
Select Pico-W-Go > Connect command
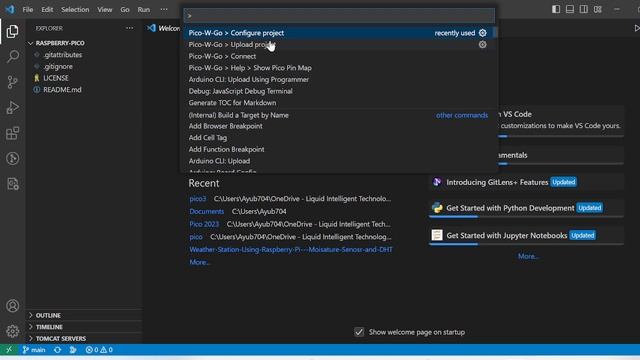(339, 56)
